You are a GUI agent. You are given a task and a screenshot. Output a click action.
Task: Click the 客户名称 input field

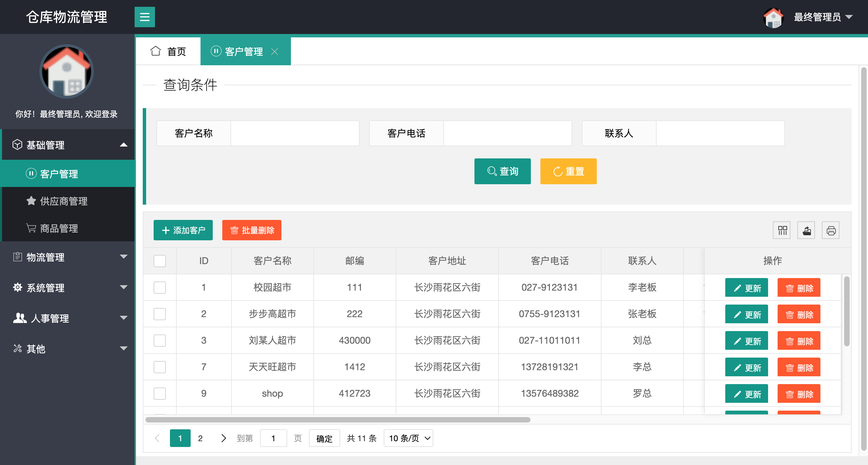295,133
